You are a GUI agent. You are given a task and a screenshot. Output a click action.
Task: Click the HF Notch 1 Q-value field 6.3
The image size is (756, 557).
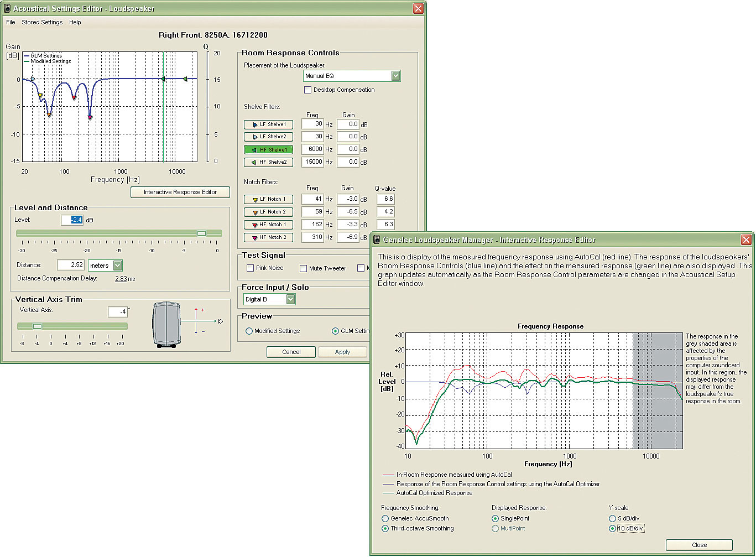point(385,224)
